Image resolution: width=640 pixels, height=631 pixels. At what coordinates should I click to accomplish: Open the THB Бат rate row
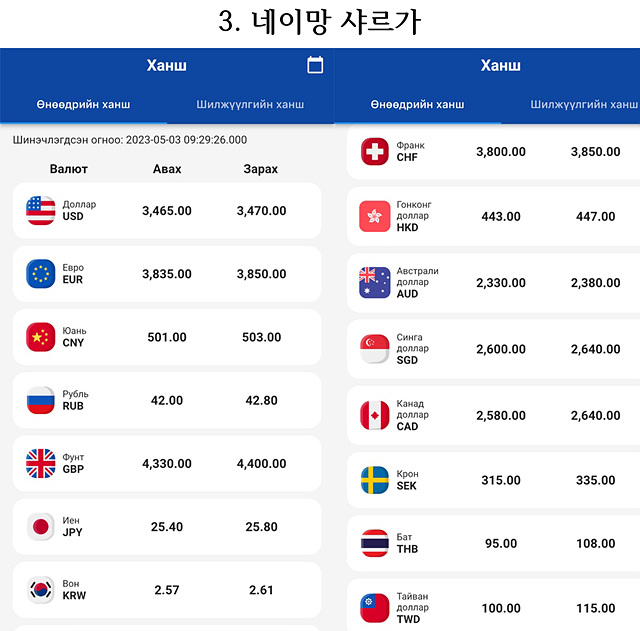point(493,543)
